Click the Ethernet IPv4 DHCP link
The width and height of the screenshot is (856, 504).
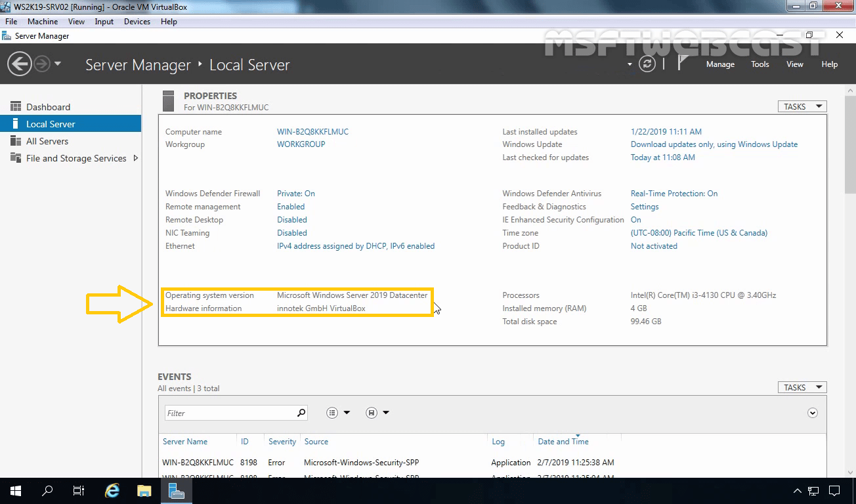(x=356, y=246)
